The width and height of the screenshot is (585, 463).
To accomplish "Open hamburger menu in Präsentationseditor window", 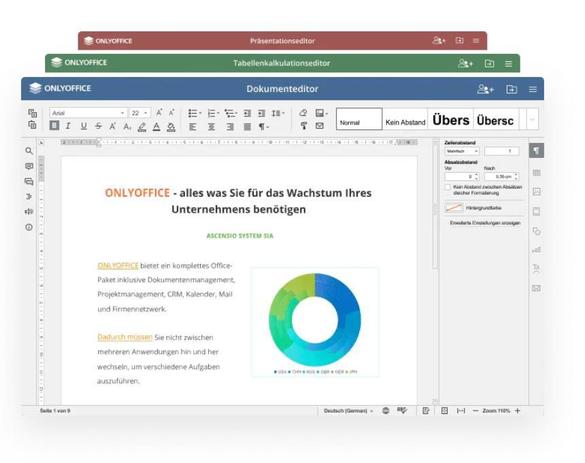I will [x=476, y=41].
